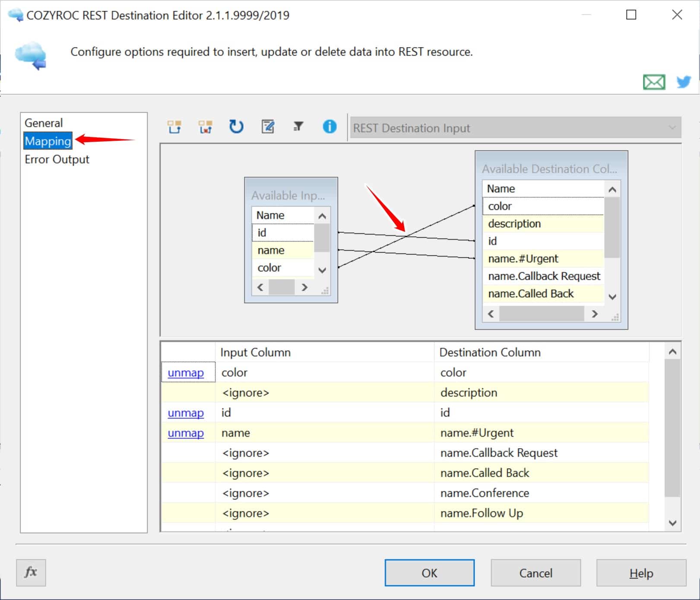Click up arrow of destination list scrollbar
700x600 pixels.
pyautogui.click(x=612, y=189)
